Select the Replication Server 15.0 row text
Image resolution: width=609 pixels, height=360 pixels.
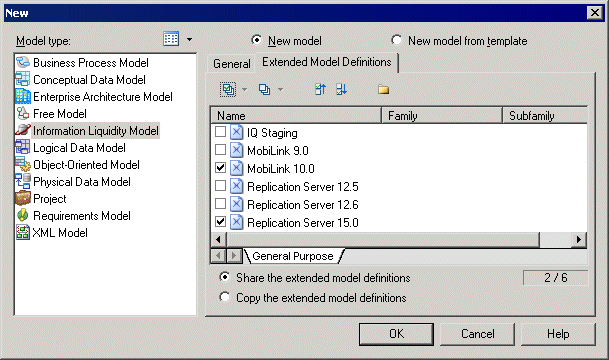coord(303,223)
